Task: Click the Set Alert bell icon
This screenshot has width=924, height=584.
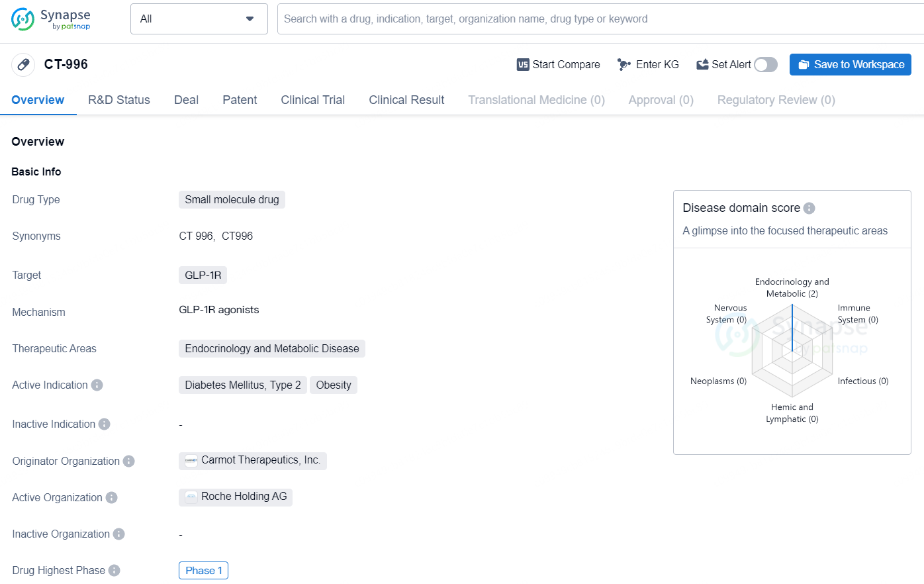Action: 702,65
